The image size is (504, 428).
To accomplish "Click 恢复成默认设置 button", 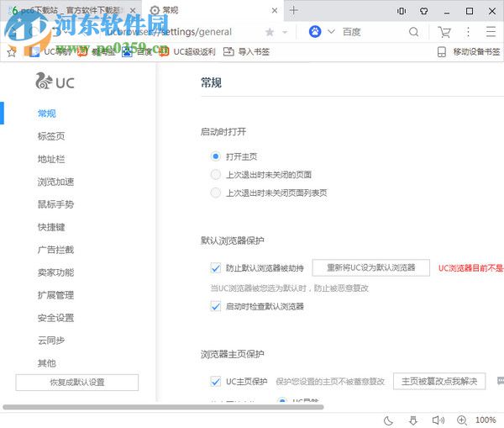I will [77, 383].
